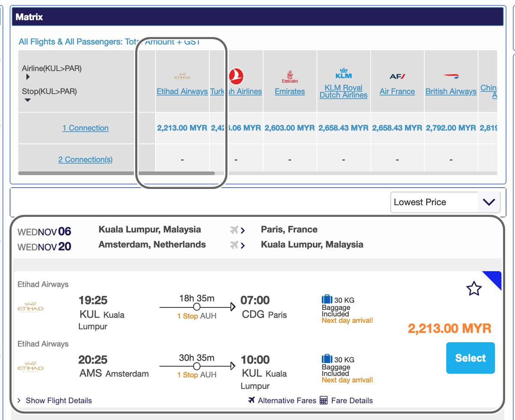Click the 30h 35m duration

[x=197, y=357]
